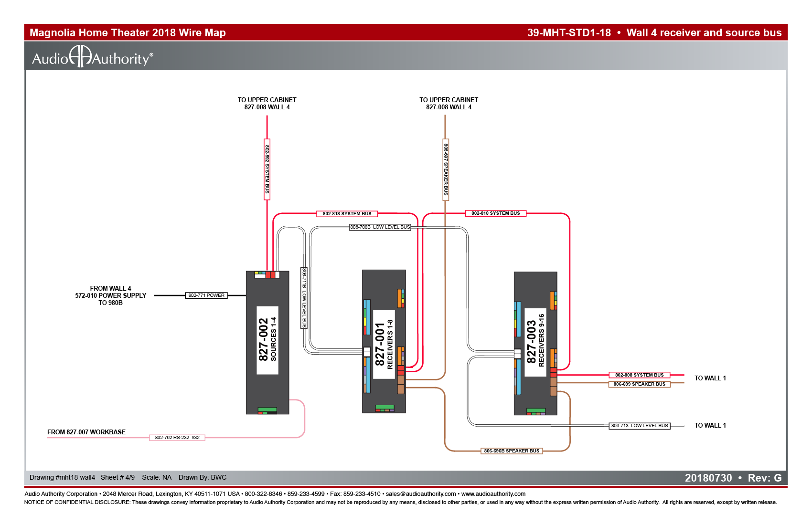The width and height of the screenshot is (812, 525).
Task: Open the www.audioauthority.com website address
Action: tap(493, 494)
